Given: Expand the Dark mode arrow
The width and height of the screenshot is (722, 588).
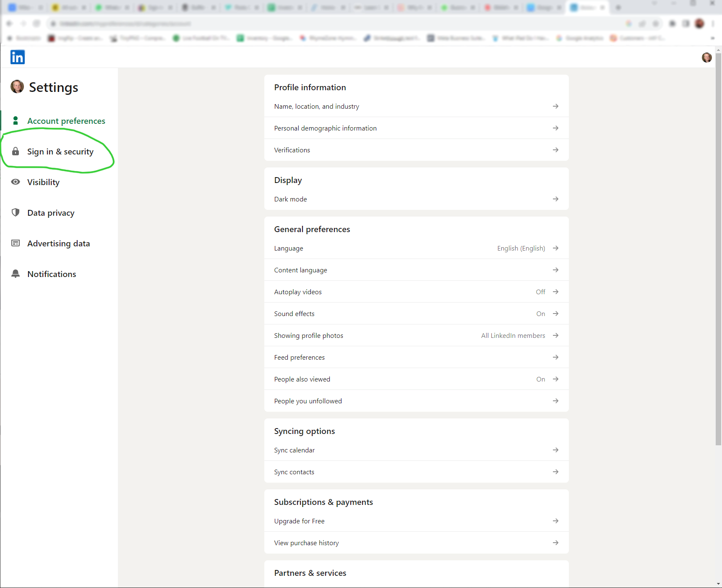Looking at the screenshot, I should (x=555, y=199).
